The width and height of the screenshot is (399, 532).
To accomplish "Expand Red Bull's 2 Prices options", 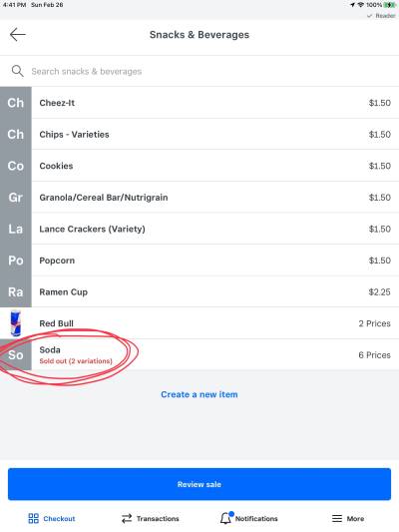I will tap(375, 323).
